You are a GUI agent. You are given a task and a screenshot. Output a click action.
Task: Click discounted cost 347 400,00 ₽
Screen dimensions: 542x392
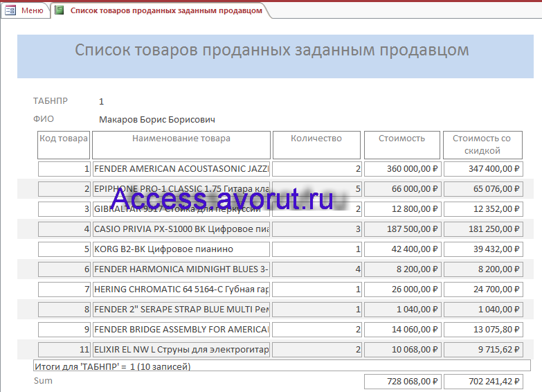(x=483, y=169)
